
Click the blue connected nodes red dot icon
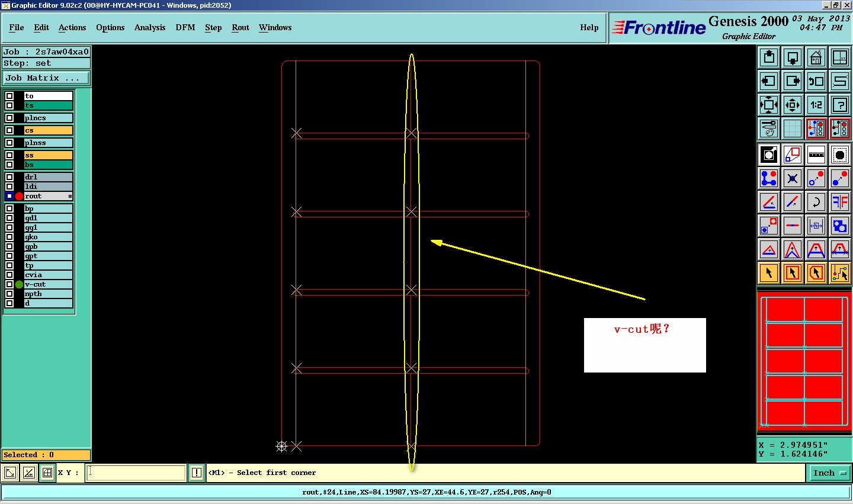[x=769, y=178]
